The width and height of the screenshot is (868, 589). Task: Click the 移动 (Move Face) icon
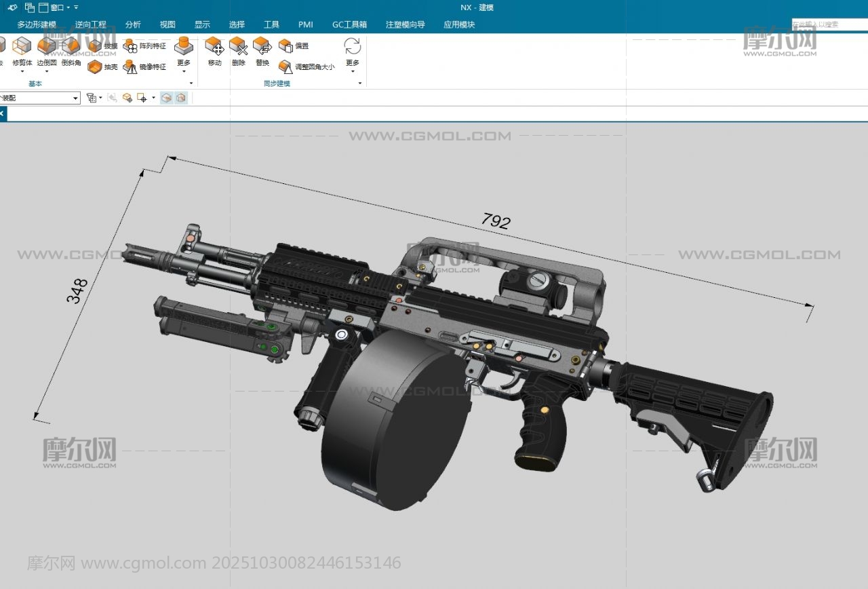tap(214, 47)
